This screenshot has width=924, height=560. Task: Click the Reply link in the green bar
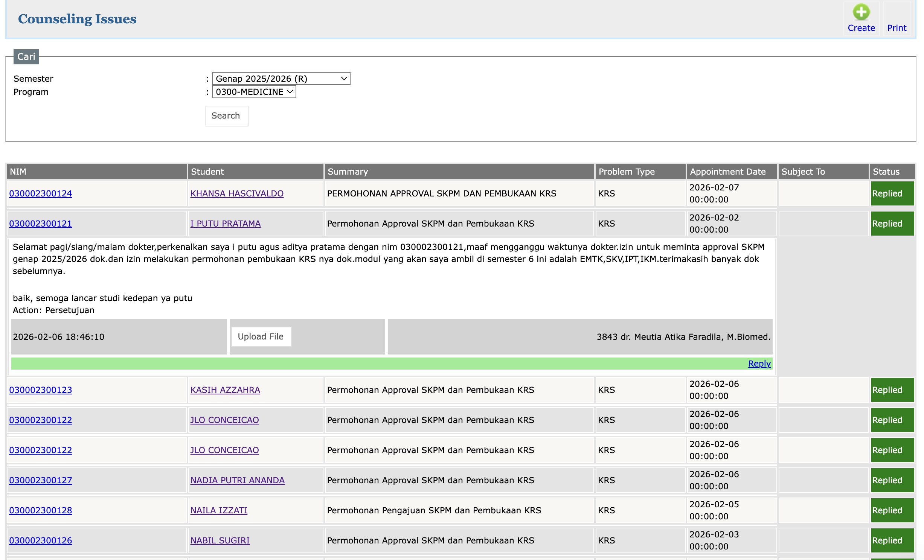point(759,364)
